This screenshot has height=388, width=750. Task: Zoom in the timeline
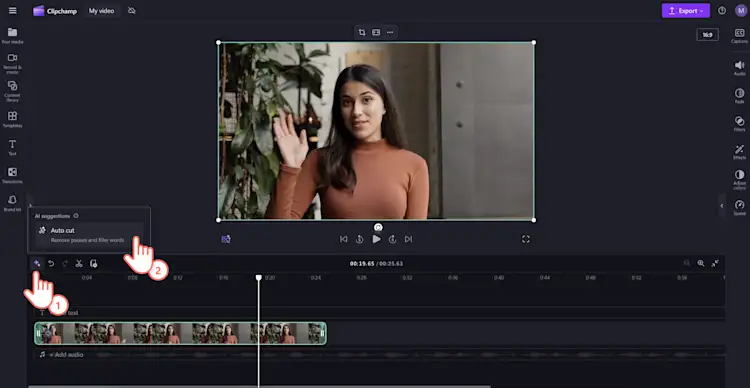point(701,263)
